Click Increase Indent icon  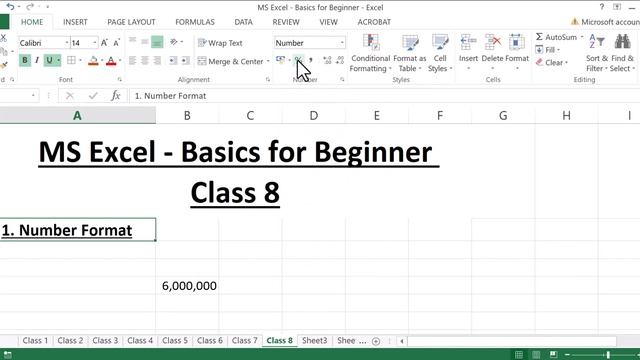click(x=186, y=61)
